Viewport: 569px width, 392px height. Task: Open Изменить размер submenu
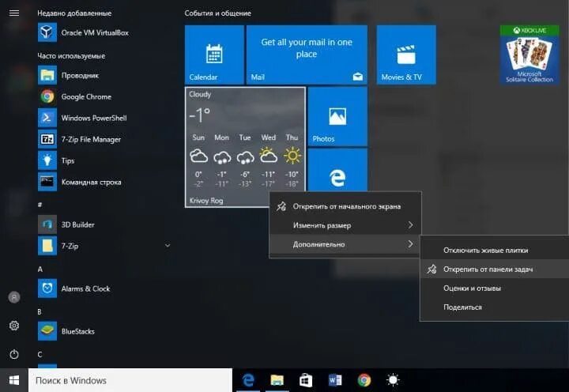pos(345,225)
